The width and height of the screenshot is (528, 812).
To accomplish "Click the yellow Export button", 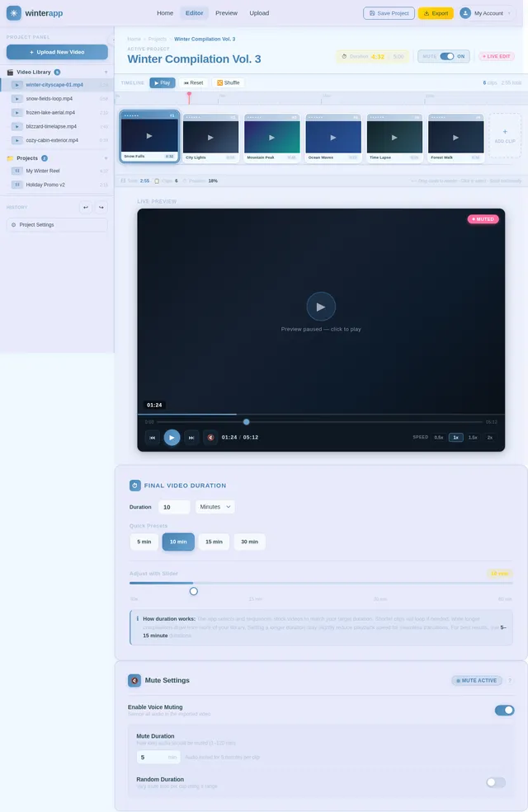I will [x=436, y=13].
